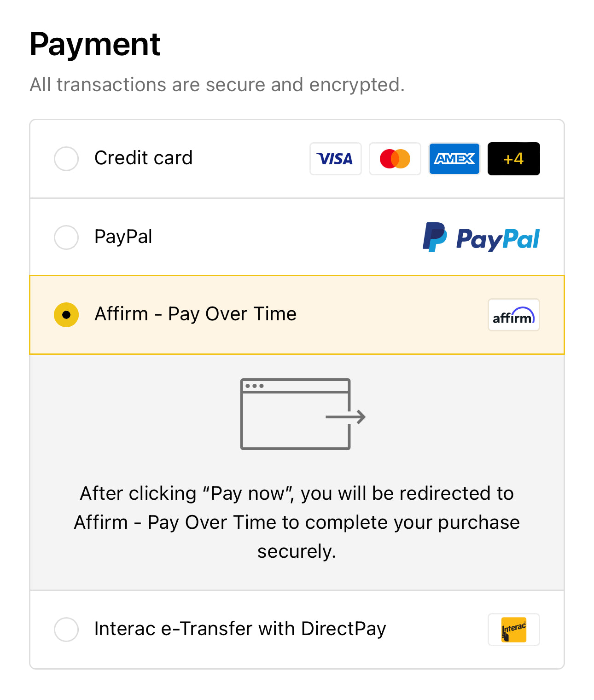
Task: Choose the Interac e-Transfer radio button
Action: [66, 629]
